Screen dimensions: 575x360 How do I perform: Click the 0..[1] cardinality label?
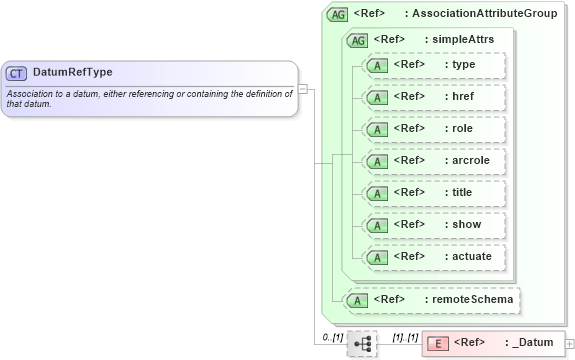[x=333, y=337]
